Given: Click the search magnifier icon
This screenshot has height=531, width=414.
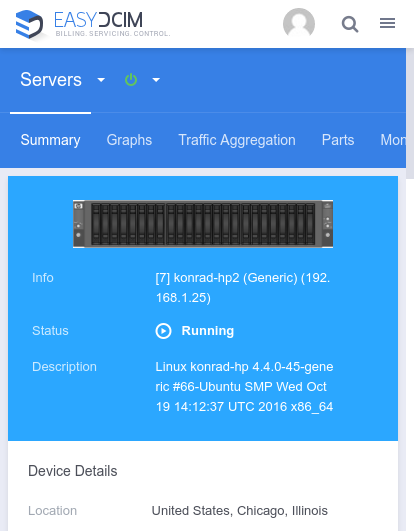Looking at the screenshot, I should pyautogui.click(x=350, y=24).
